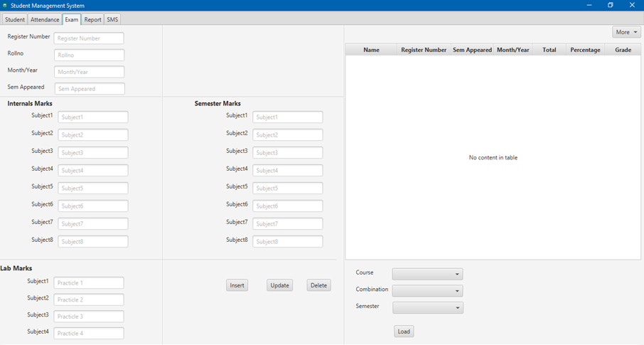Viewport: 644px width, 345px height.
Task: Select the Exam tab
Action: pos(72,19)
